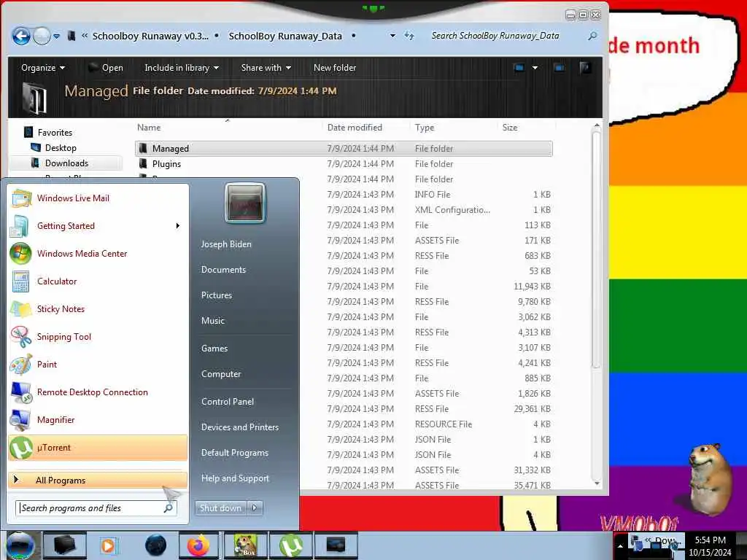This screenshot has height=560, width=747.
Task: Click the black folder taskbar icon
Action: click(64, 545)
